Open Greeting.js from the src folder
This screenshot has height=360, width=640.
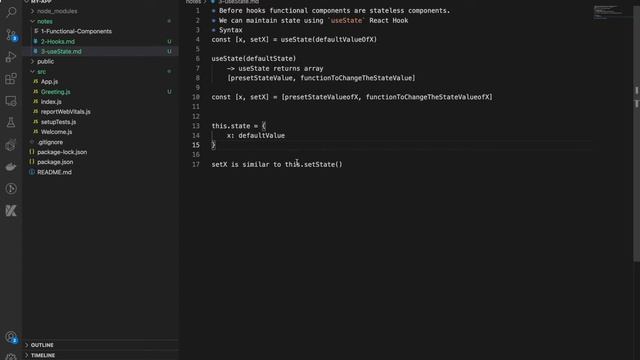pos(56,92)
